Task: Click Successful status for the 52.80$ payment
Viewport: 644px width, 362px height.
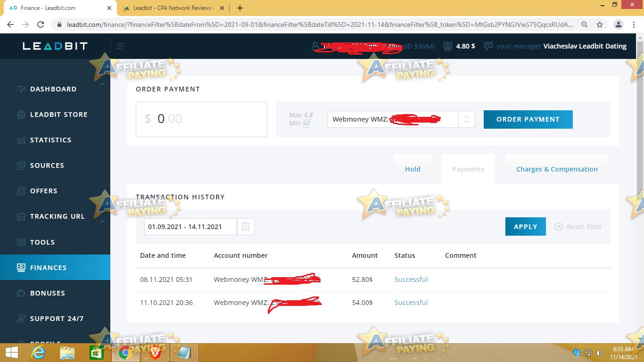Action: coord(411,280)
